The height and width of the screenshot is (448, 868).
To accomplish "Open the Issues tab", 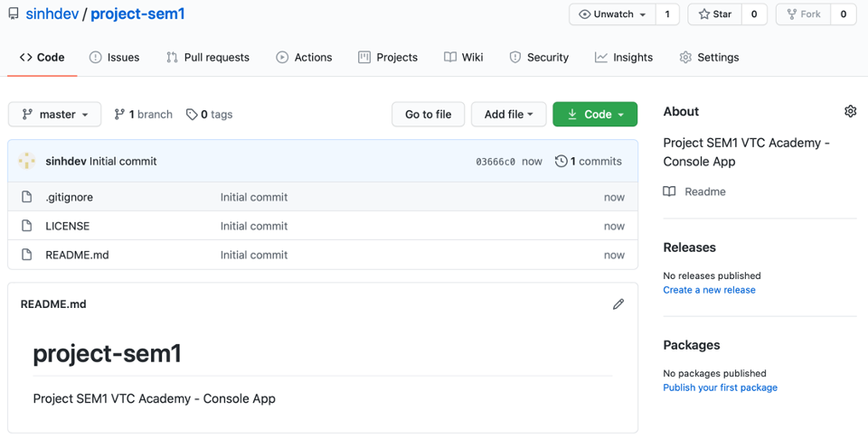I will 114,58.
